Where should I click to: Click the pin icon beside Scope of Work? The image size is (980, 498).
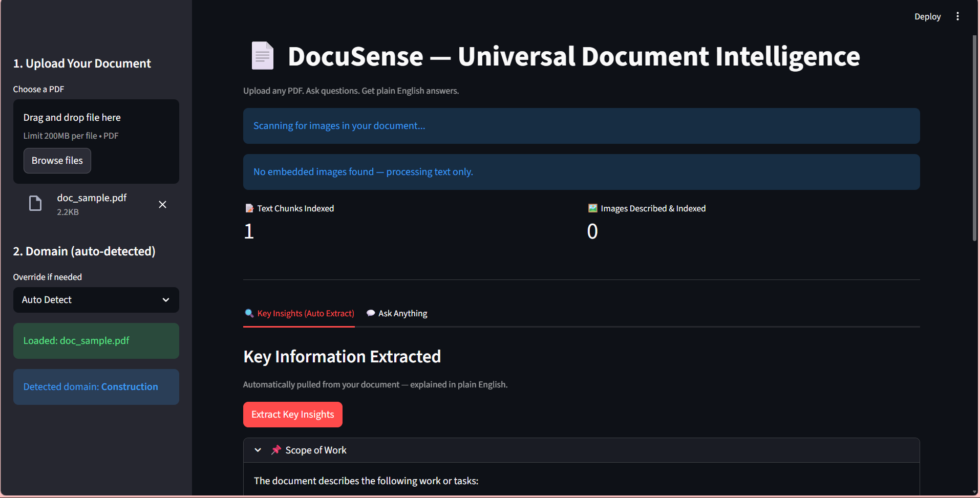click(x=276, y=449)
